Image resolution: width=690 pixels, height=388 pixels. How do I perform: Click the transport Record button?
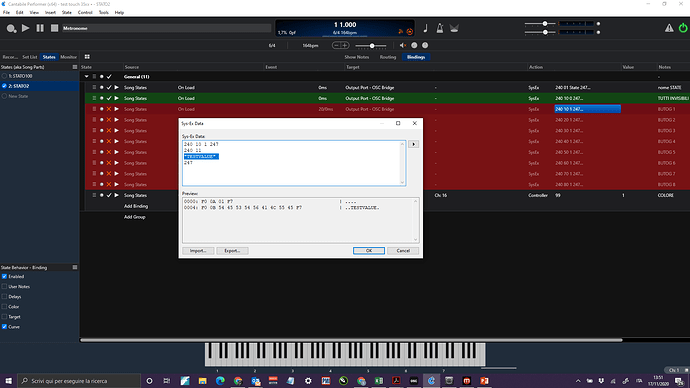11,28
